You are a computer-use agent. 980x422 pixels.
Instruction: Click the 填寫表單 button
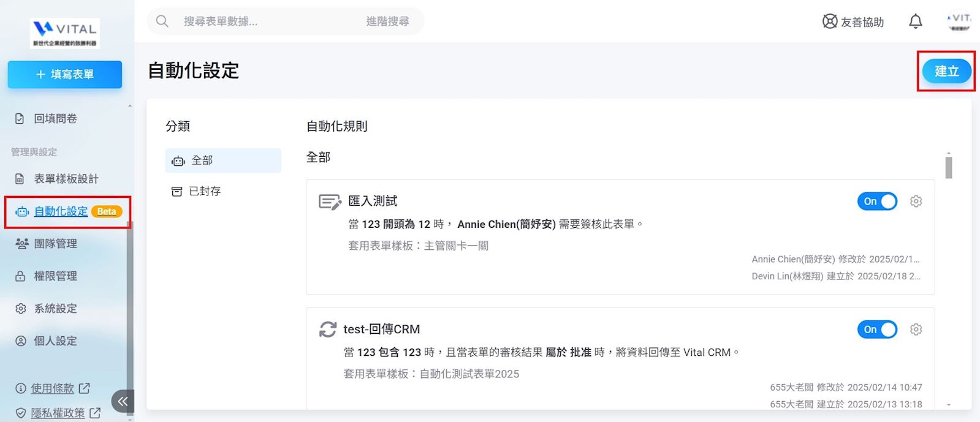65,74
